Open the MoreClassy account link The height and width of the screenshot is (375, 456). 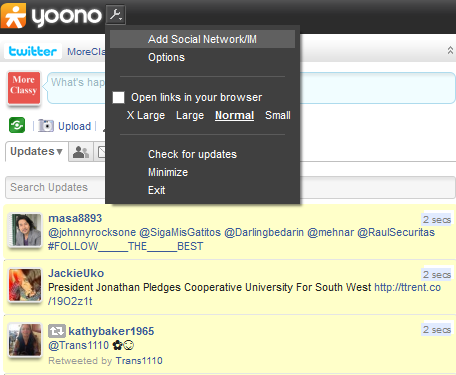point(86,52)
